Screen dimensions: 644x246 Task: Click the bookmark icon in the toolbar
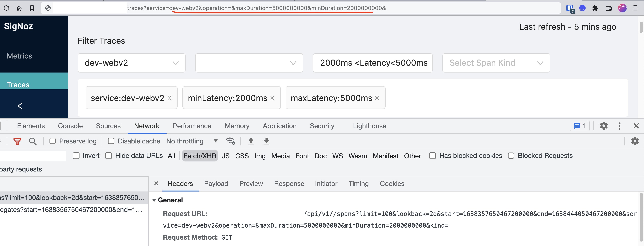[32, 8]
